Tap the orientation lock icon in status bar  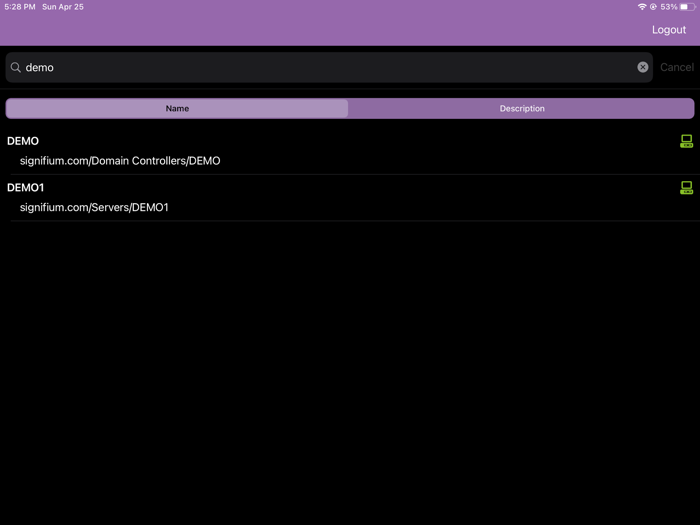click(x=653, y=7)
